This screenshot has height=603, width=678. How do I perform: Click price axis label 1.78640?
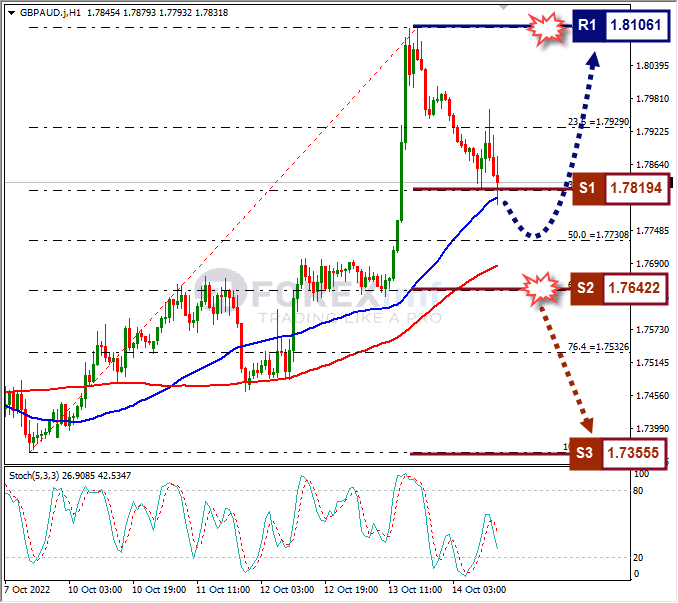click(652, 165)
